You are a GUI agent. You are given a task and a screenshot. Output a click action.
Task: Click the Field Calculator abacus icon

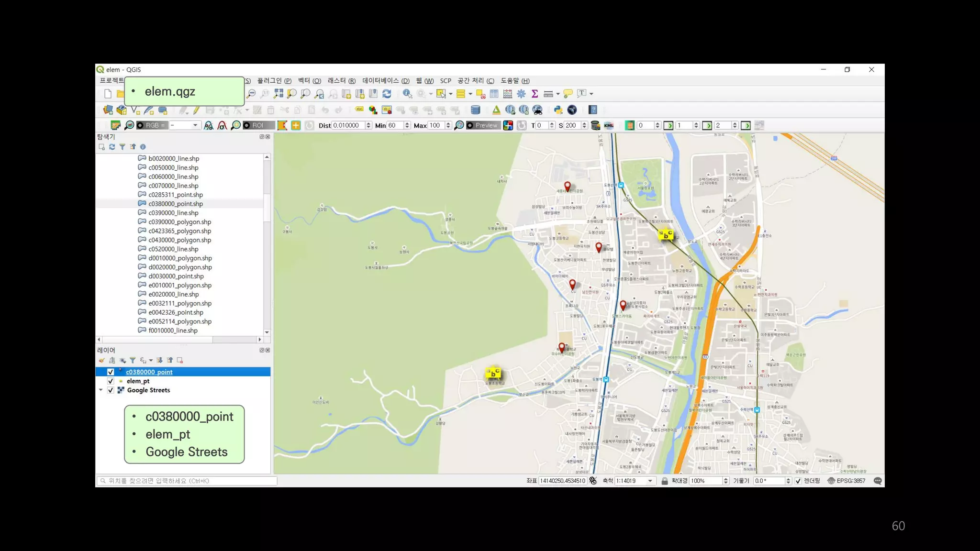click(x=507, y=94)
